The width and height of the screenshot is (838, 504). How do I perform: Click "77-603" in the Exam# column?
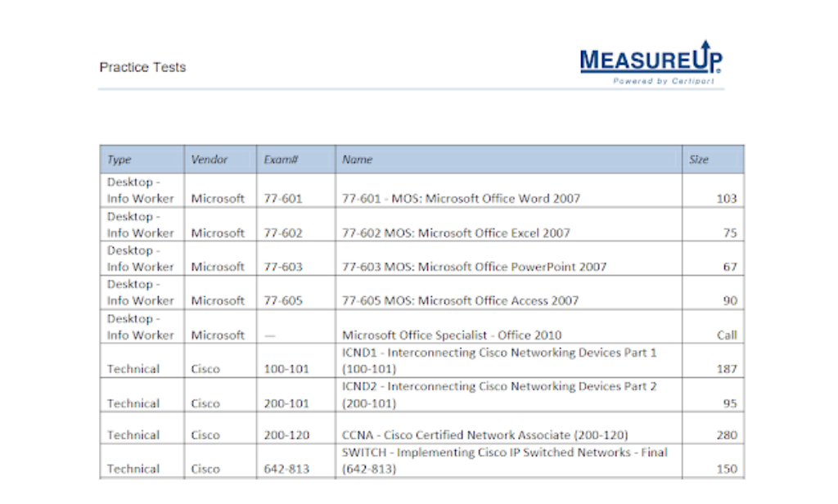click(x=282, y=267)
